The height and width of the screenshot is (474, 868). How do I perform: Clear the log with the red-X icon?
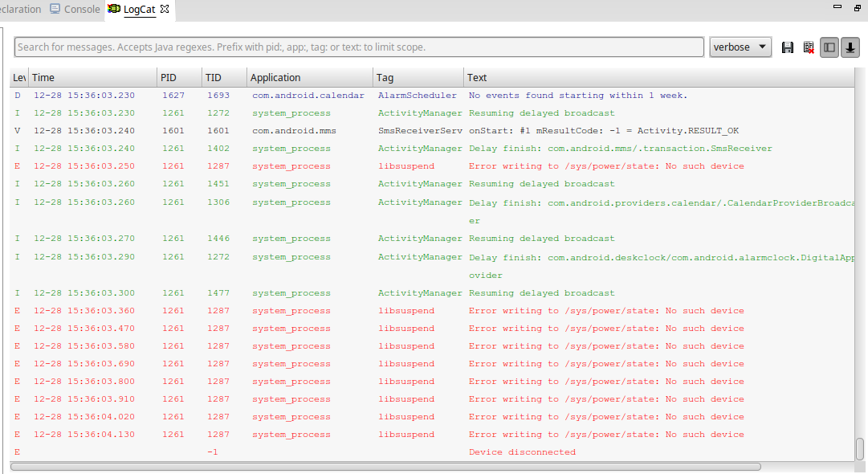[x=809, y=47]
